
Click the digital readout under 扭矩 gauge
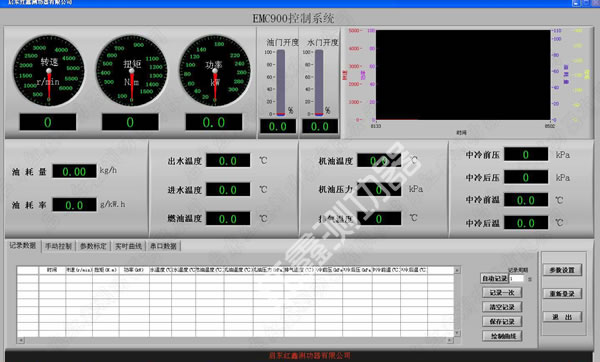130,122
